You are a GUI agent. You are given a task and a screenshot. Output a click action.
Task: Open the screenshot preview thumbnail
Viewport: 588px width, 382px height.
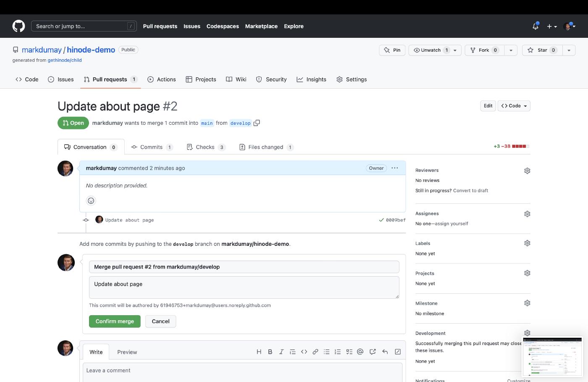552,357
